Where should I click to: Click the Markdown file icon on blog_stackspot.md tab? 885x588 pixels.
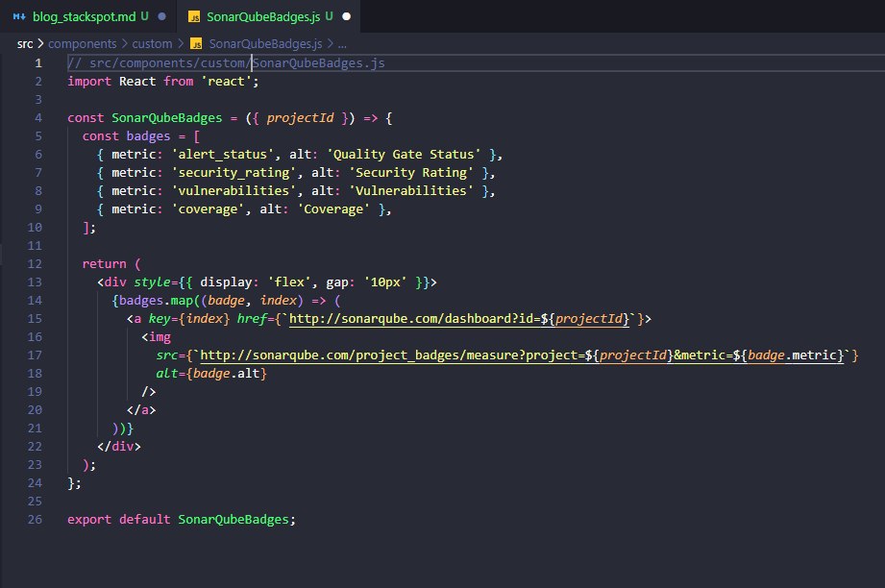tap(19, 17)
